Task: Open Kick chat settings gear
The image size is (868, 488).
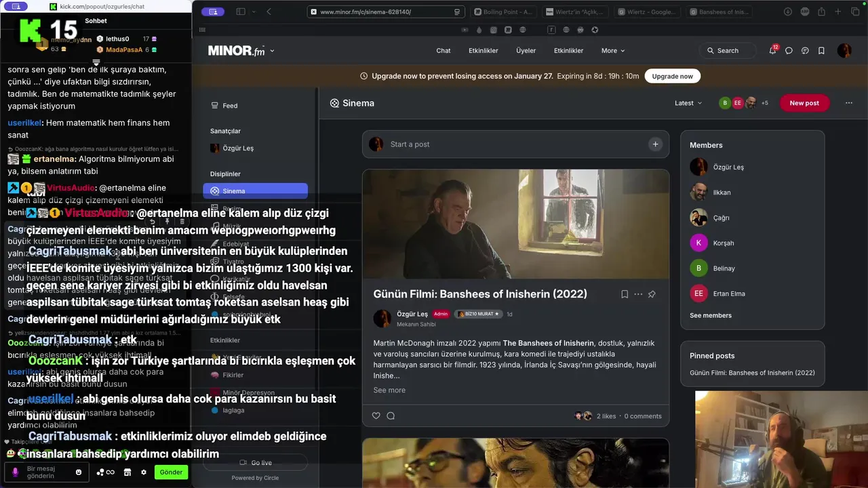Action: 144,472
